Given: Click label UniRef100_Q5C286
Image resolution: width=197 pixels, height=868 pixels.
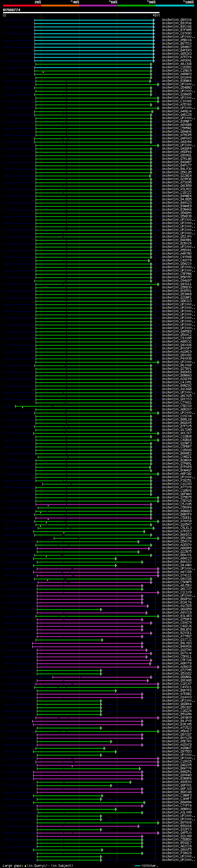Looking at the screenshot, I should [177, 538].
